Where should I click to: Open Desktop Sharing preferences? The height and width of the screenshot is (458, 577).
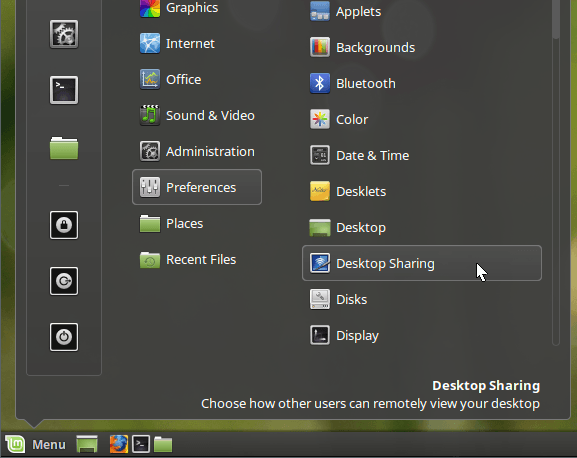(x=421, y=263)
